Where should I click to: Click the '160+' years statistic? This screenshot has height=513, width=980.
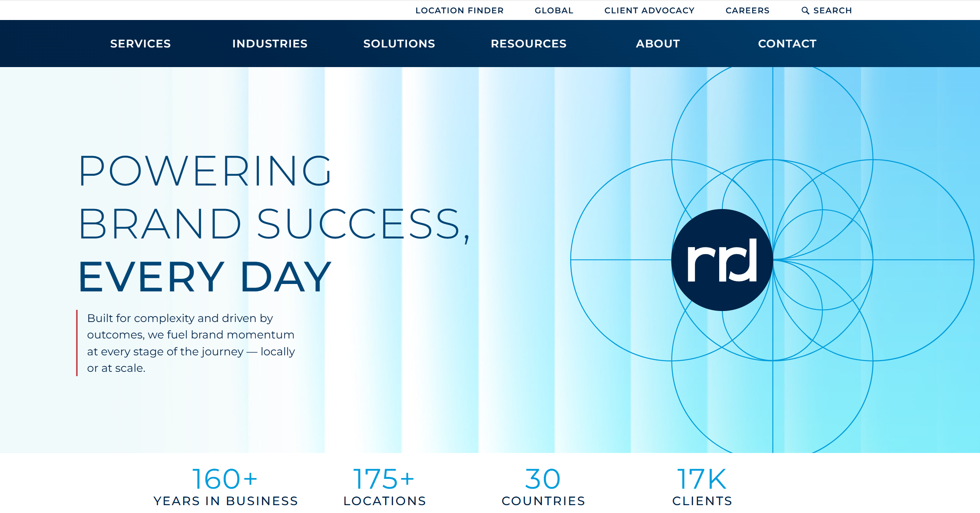click(225, 479)
